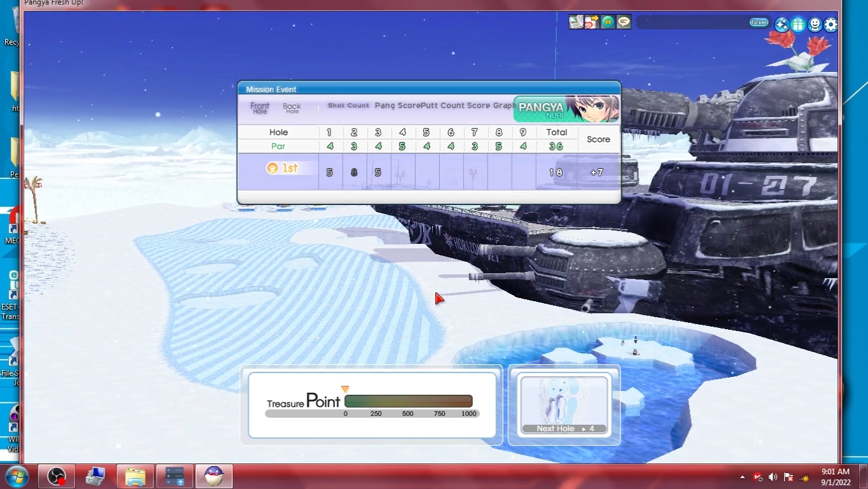Open the Windows Start button
The height and width of the screenshot is (489, 868).
17,476
